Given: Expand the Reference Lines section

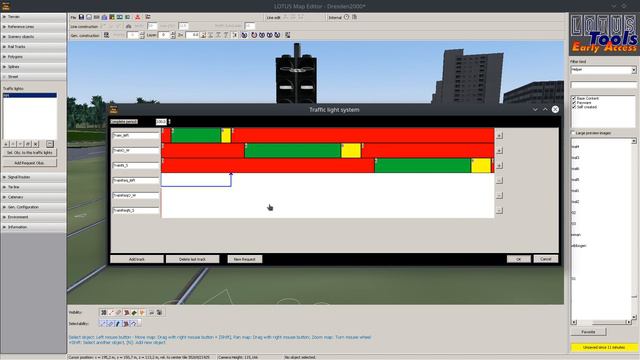Looking at the screenshot, I should (x=33, y=27).
